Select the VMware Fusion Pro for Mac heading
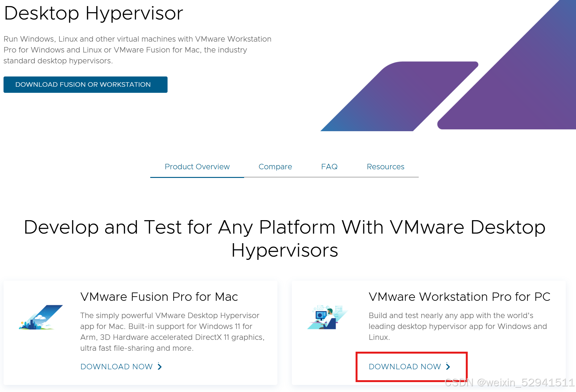This screenshot has height=392, width=576. coord(159,297)
